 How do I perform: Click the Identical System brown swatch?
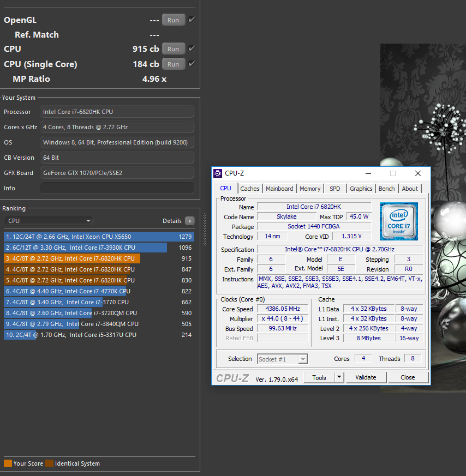(x=50, y=463)
